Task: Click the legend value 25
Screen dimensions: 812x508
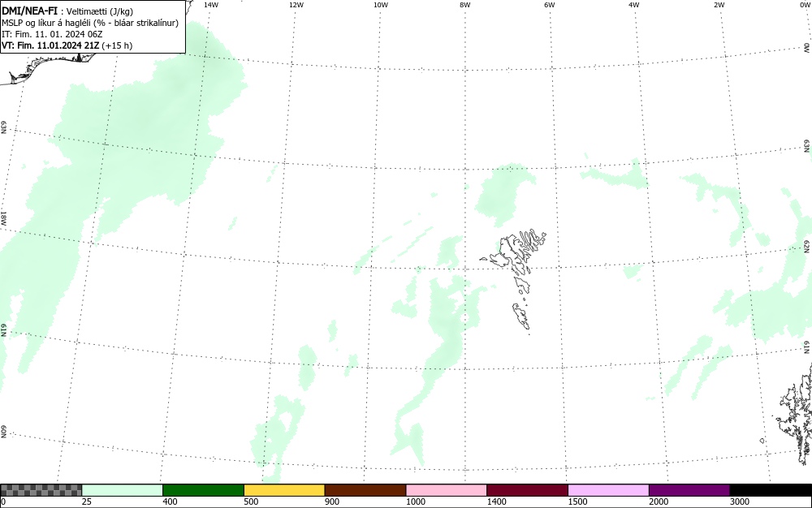Action: [87, 502]
